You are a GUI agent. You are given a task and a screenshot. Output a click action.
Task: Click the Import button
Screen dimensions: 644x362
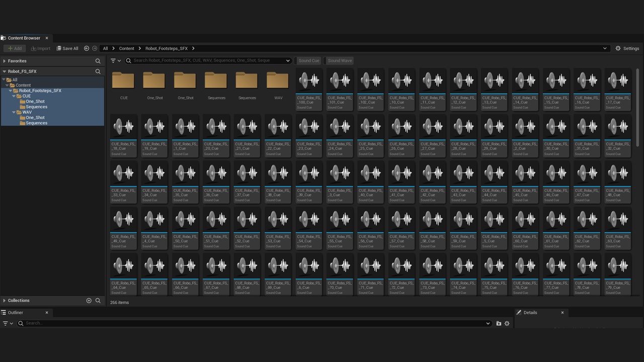click(x=41, y=48)
